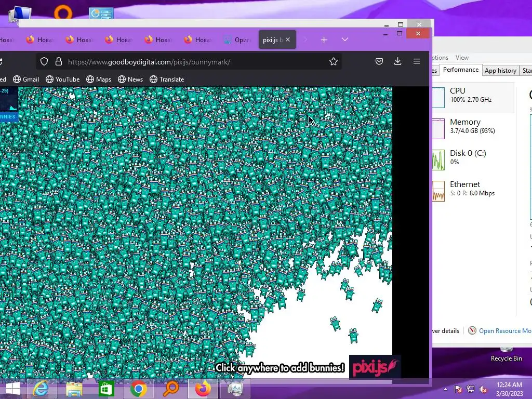Switch to Task Manager taskbar icon
The image size is (532, 399).
(235, 389)
